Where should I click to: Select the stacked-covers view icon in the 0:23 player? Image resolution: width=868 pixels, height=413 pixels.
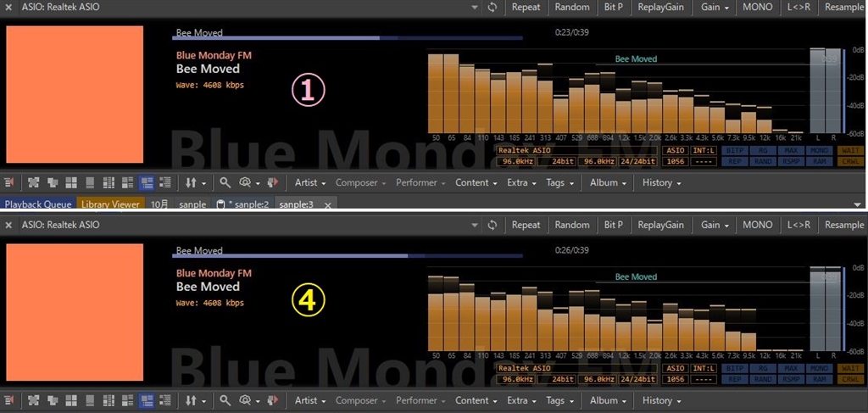[53, 182]
